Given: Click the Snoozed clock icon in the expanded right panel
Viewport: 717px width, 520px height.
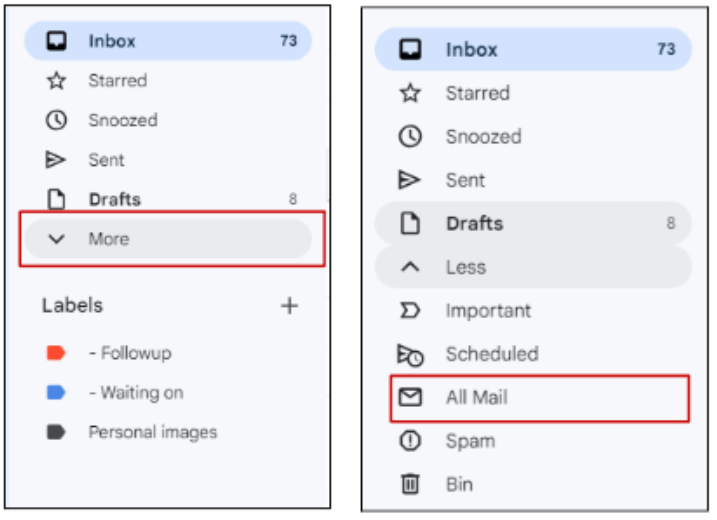Looking at the screenshot, I should point(410,137).
